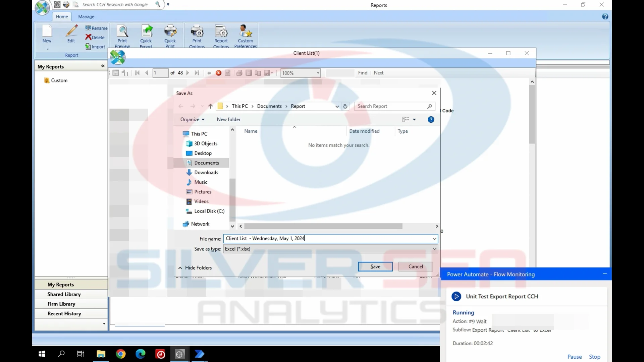Image resolution: width=644 pixels, height=362 pixels.
Task: Click the Save As dialog help icon
Action: coord(431,119)
